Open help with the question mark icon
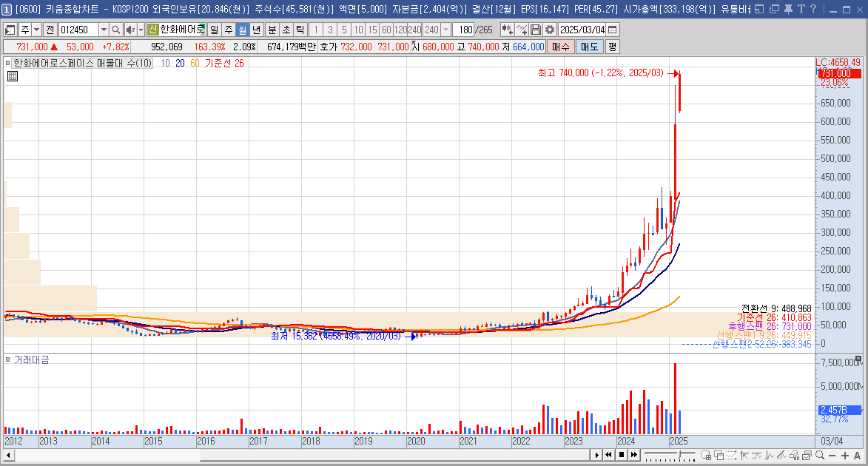Viewport: 868px width, 466px height. click(813, 9)
